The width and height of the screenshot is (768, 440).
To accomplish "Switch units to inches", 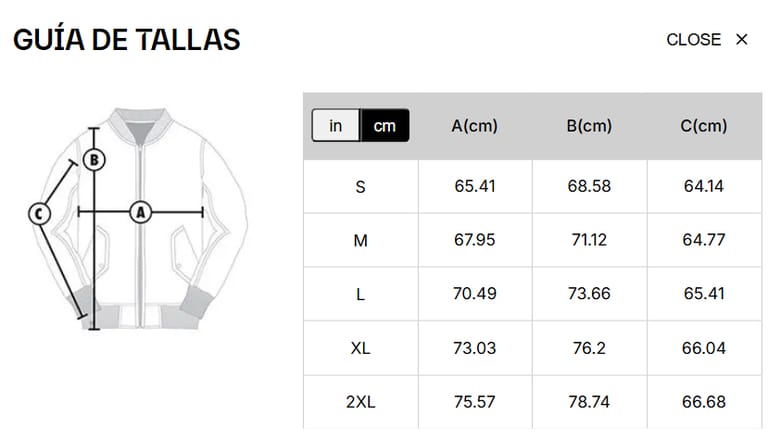I will coord(336,126).
